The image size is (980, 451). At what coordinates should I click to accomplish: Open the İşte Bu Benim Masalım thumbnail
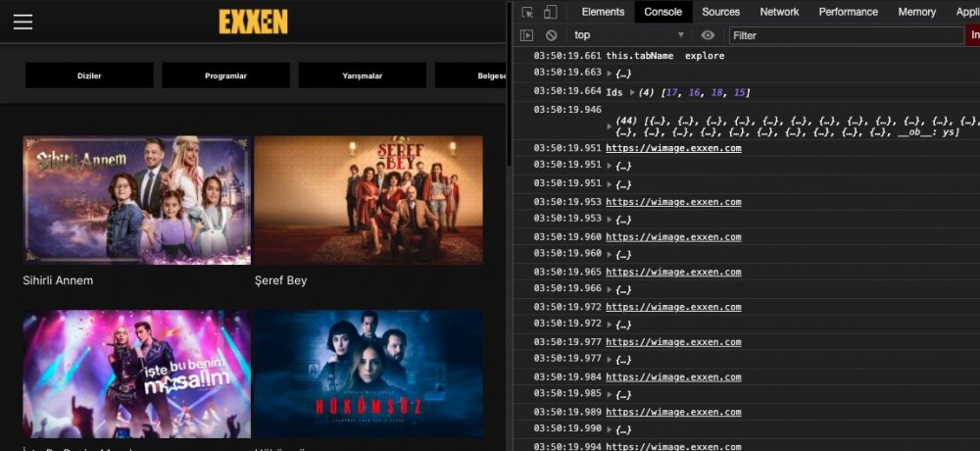(137, 375)
